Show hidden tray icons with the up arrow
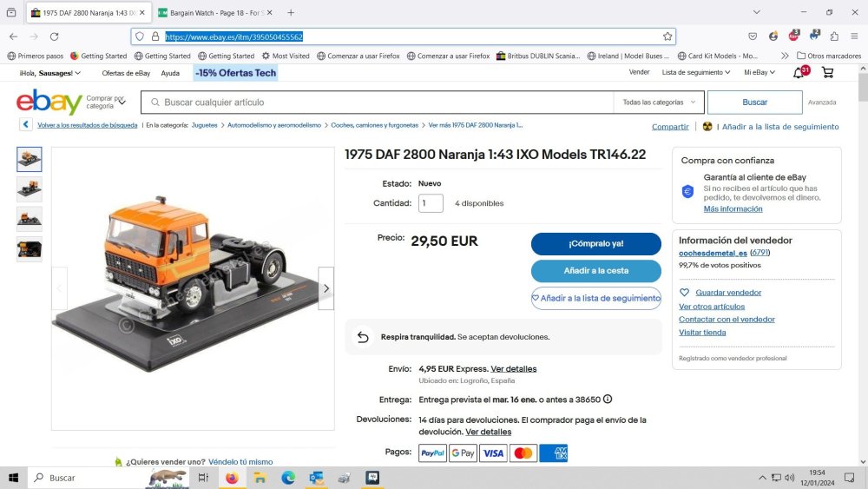This screenshot has width=868, height=489. coord(762,478)
